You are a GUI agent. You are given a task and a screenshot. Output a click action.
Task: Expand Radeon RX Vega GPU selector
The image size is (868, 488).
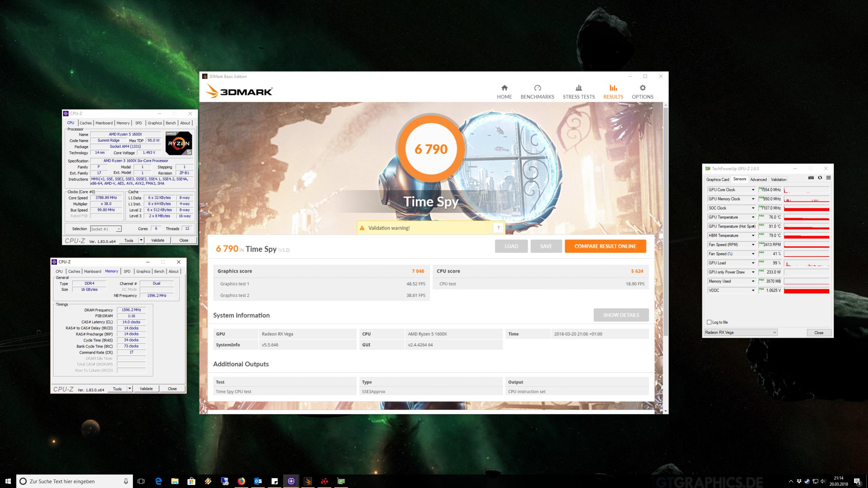(774, 332)
